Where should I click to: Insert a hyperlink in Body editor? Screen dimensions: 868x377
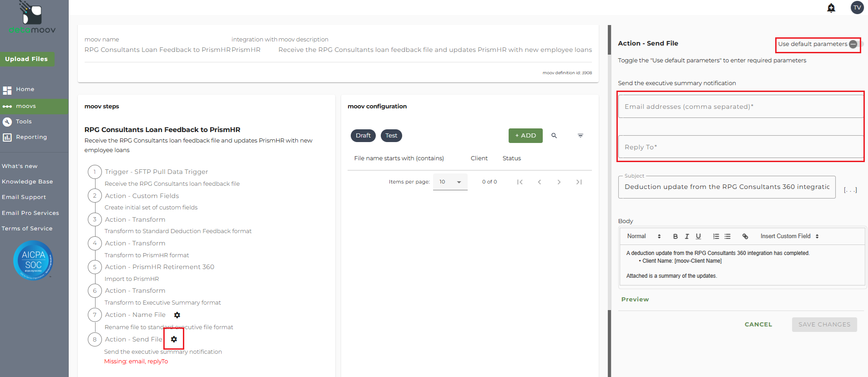coord(745,236)
